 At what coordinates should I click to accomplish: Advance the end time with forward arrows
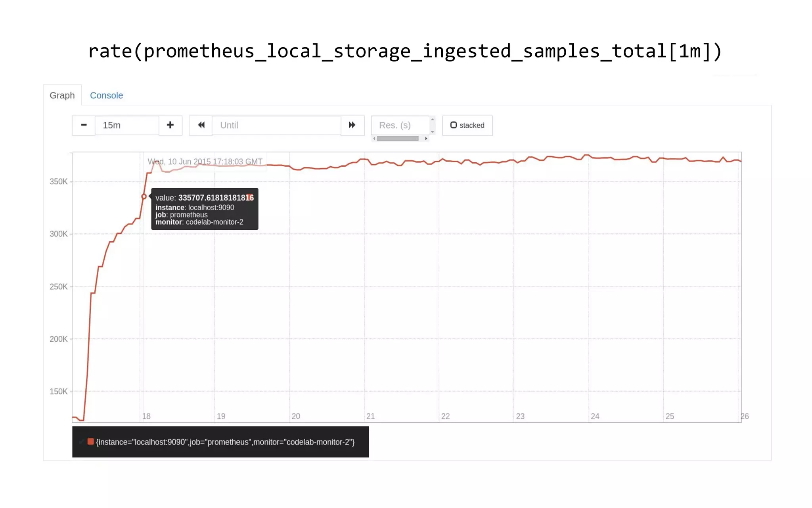352,125
